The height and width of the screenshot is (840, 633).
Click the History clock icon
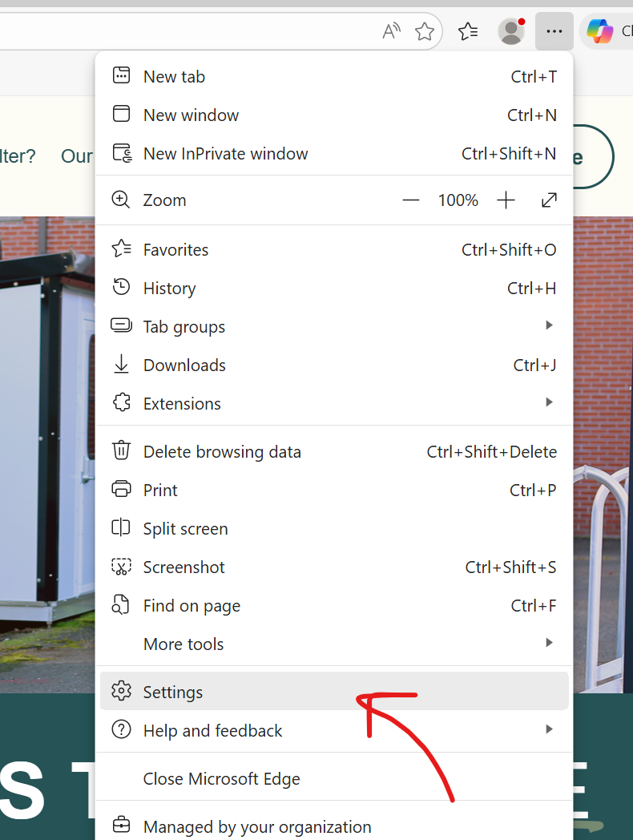121,287
